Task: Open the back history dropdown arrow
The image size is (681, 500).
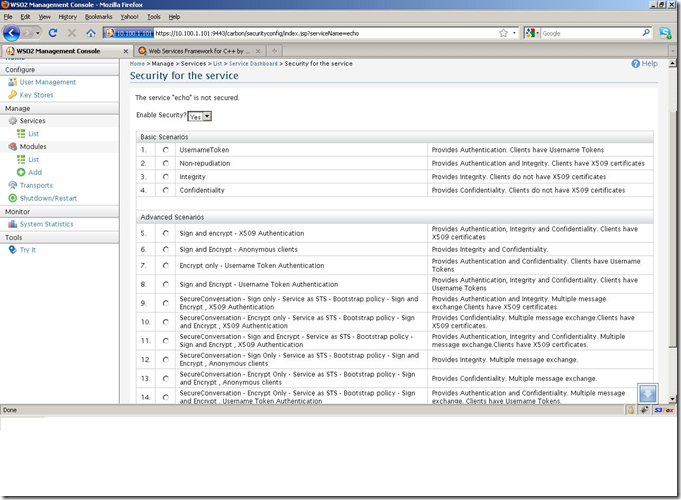Action: click(x=38, y=33)
